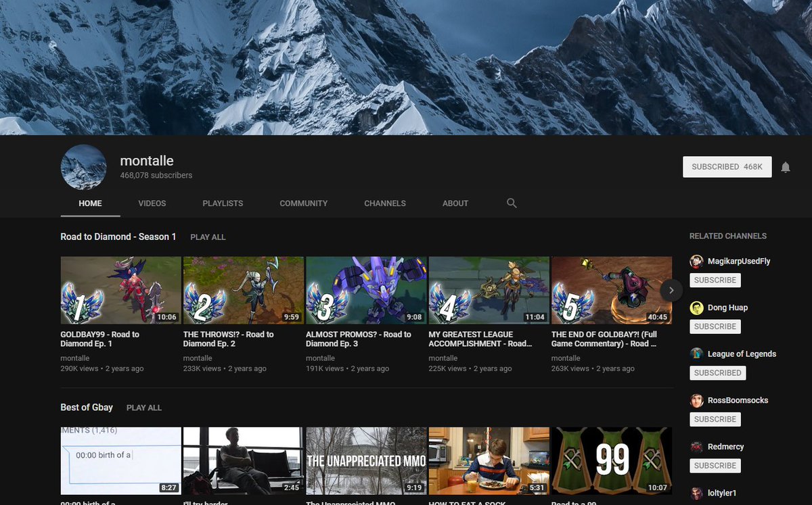
Task: Switch to the VIDEOS tab
Action: (x=152, y=203)
